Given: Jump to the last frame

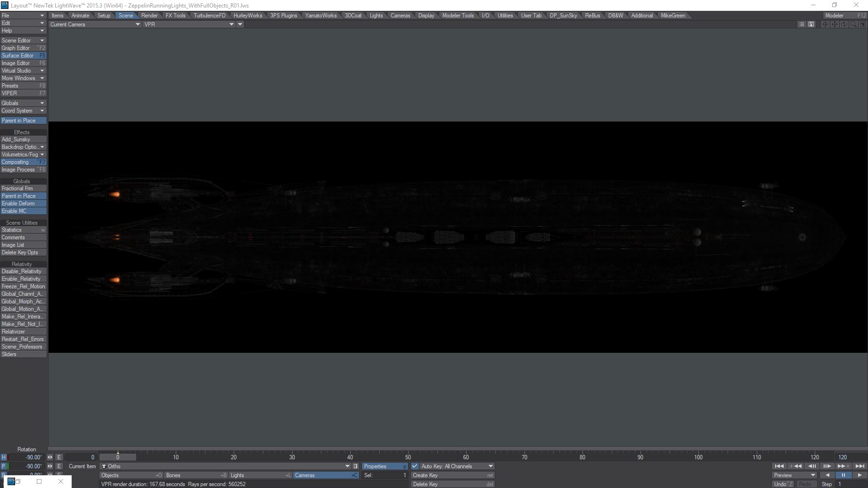Looking at the screenshot, I should pyautogui.click(x=860, y=466).
